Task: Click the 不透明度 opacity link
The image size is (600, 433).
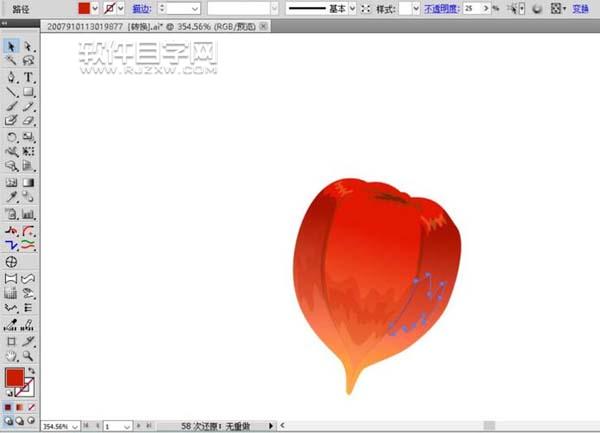Action: (443, 8)
